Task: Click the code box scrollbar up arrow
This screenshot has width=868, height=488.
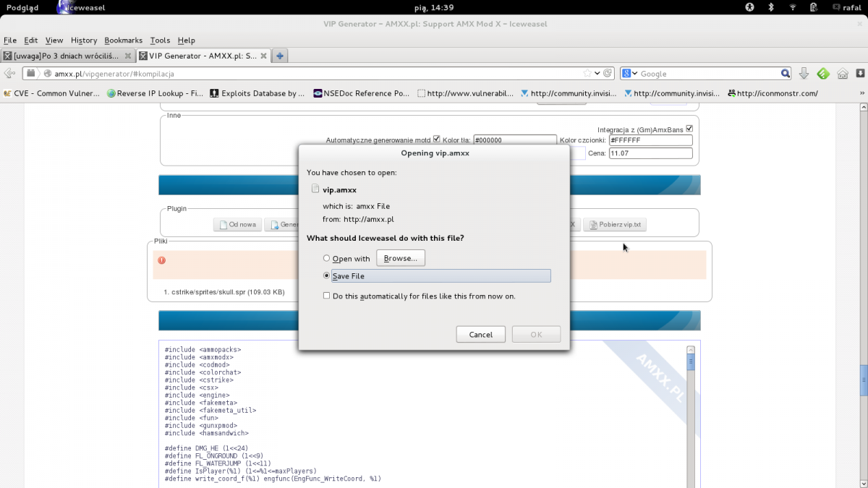Action: point(691,350)
